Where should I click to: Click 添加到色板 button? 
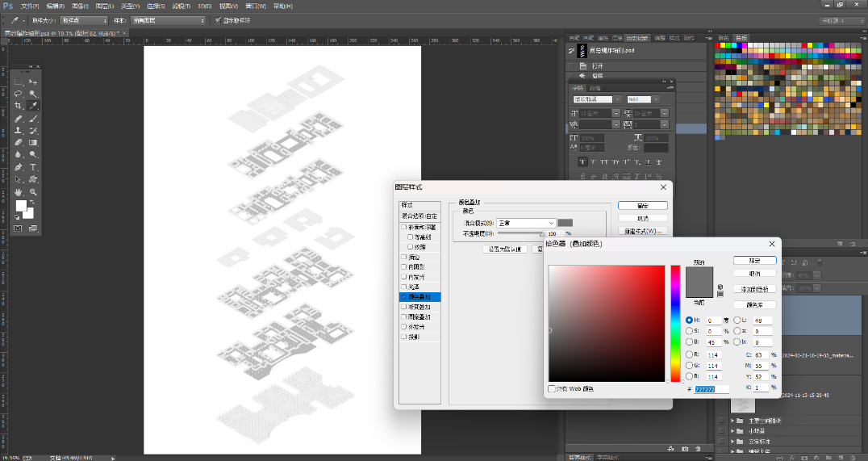point(754,289)
